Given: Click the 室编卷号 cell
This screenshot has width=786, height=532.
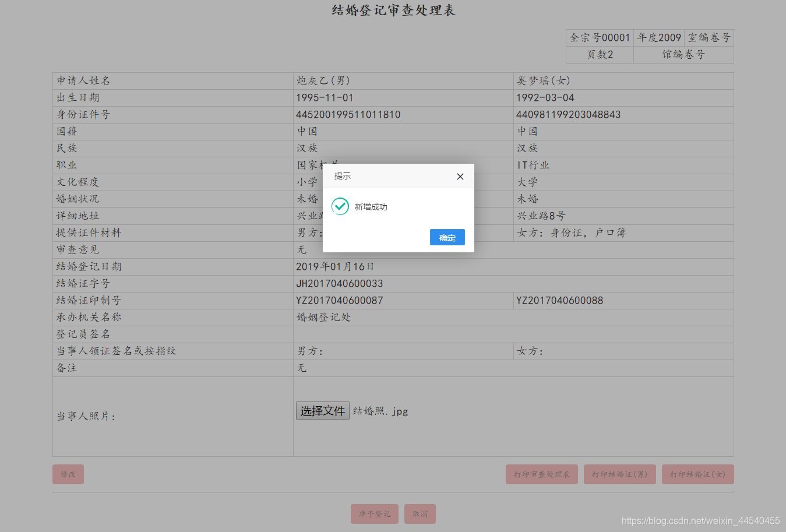Looking at the screenshot, I should (x=709, y=38).
